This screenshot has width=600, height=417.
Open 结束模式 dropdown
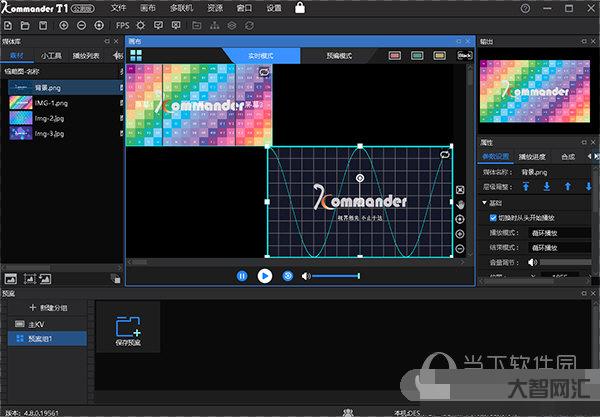561,248
